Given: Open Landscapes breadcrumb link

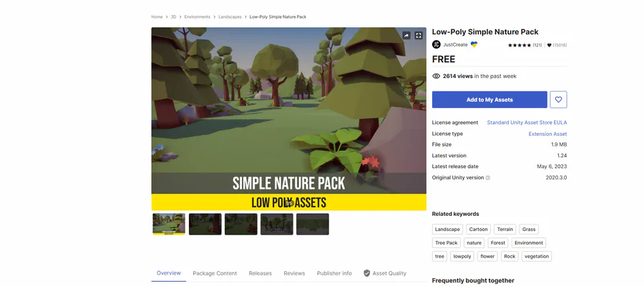Looking at the screenshot, I should point(230,17).
